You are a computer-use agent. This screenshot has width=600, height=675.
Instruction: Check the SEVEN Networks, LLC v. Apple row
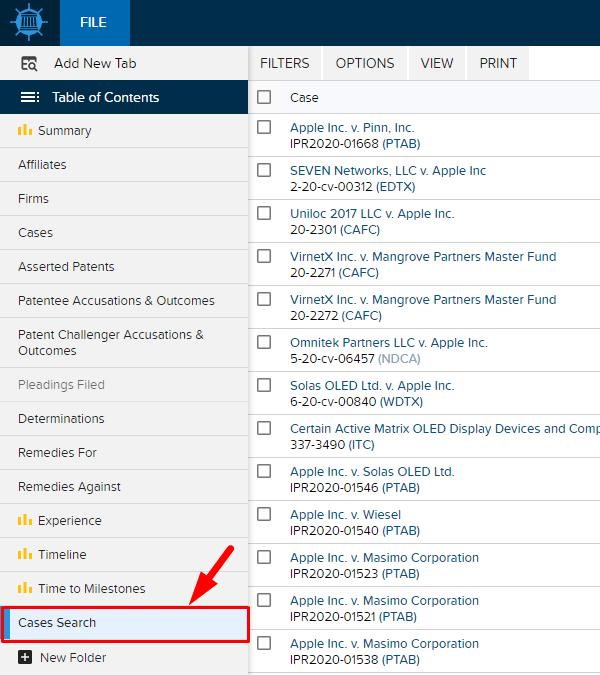(264, 170)
